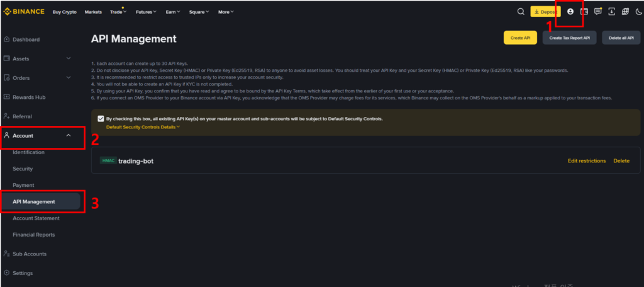
Task: Click the trading-bot API key name
Action: point(136,161)
